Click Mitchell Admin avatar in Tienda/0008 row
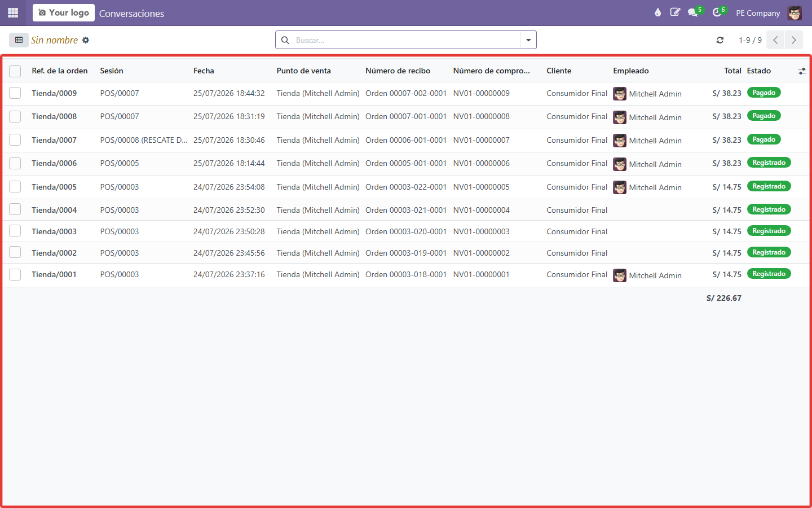 (620, 117)
